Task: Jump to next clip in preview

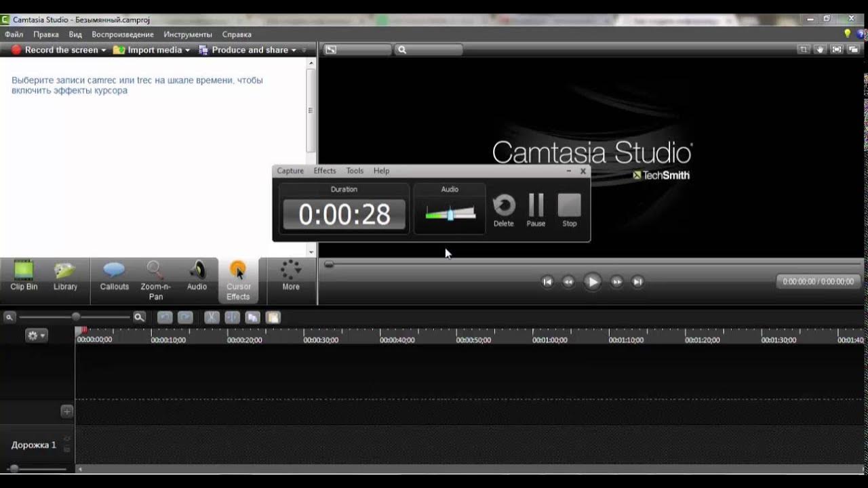Action: (x=637, y=282)
